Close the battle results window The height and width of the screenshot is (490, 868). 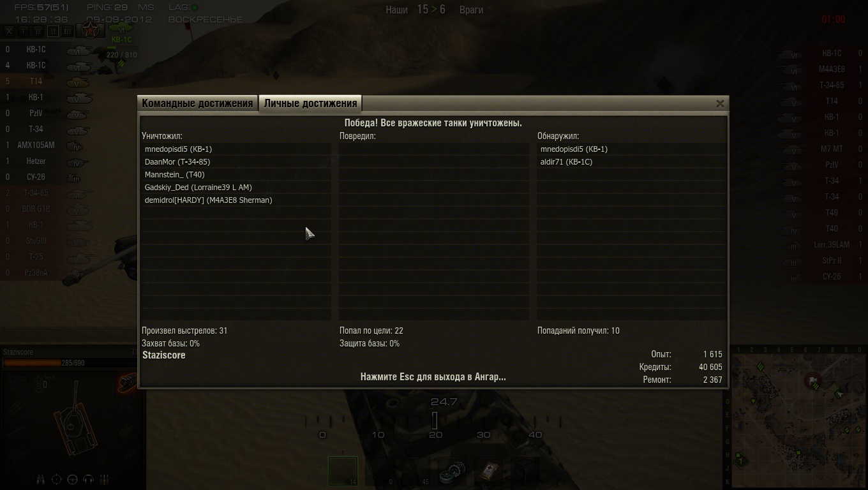click(720, 103)
